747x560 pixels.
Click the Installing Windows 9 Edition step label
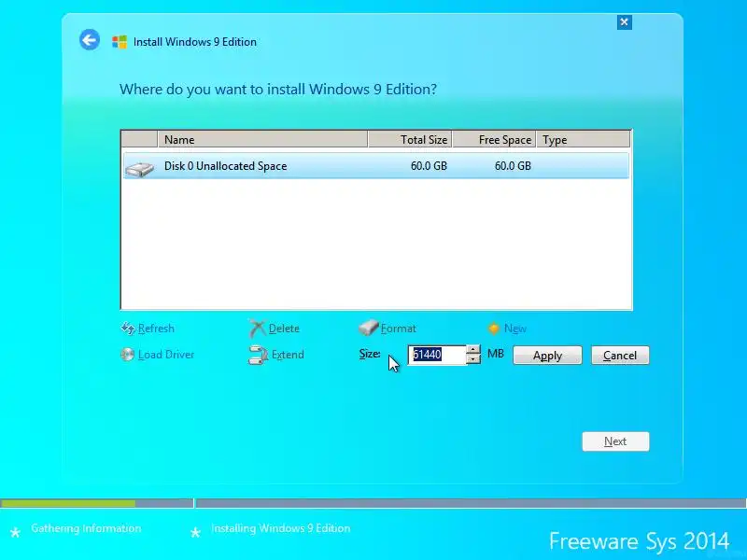pyautogui.click(x=281, y=528)
